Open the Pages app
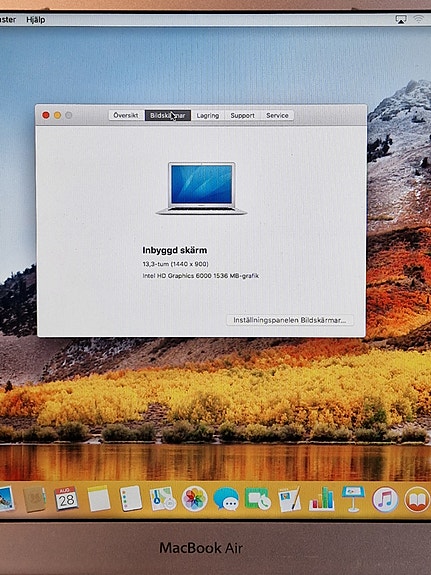 click(x=290, y=499)
